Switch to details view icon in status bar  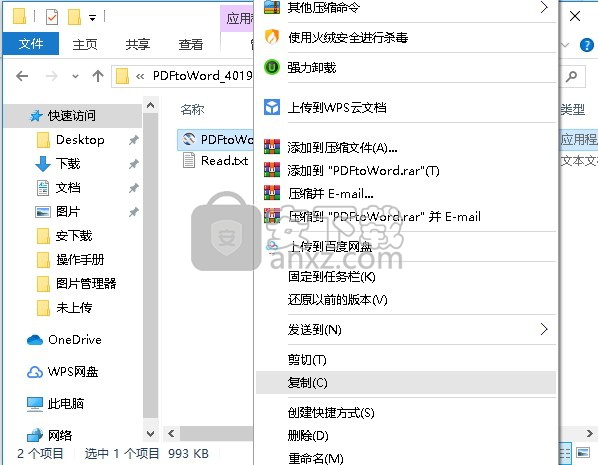tap(566, 453)
